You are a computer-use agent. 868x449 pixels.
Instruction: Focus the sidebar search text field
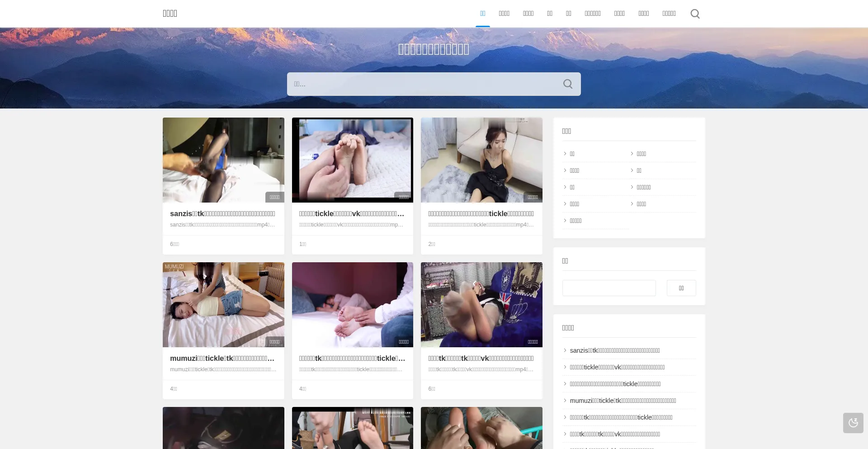coord(609,288)
